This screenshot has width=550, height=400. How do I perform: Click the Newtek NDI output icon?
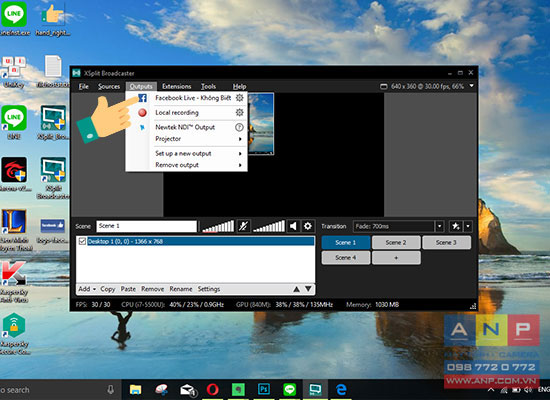pyautogui.click(x=142, y=127)
